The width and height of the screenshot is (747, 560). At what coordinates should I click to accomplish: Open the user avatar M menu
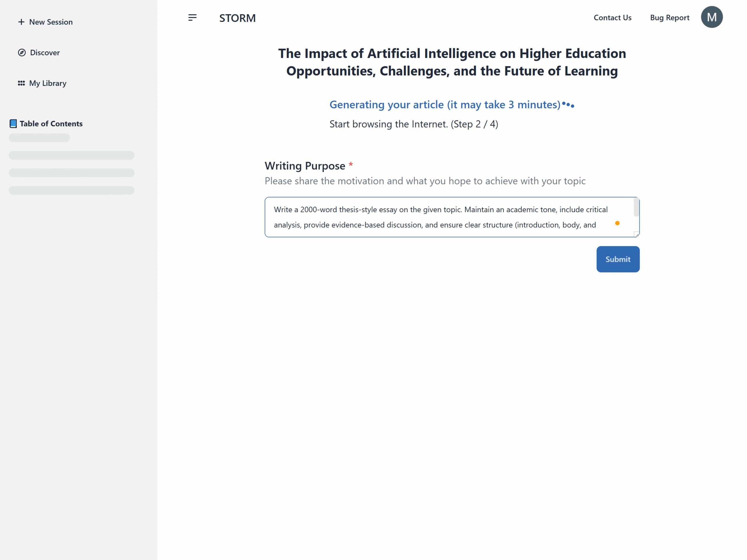click(711, 17)
